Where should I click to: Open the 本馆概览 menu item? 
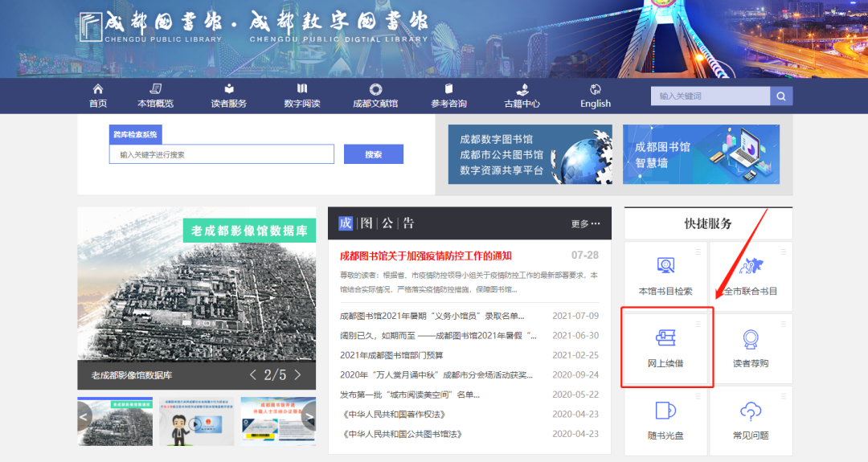pos(156,104)
